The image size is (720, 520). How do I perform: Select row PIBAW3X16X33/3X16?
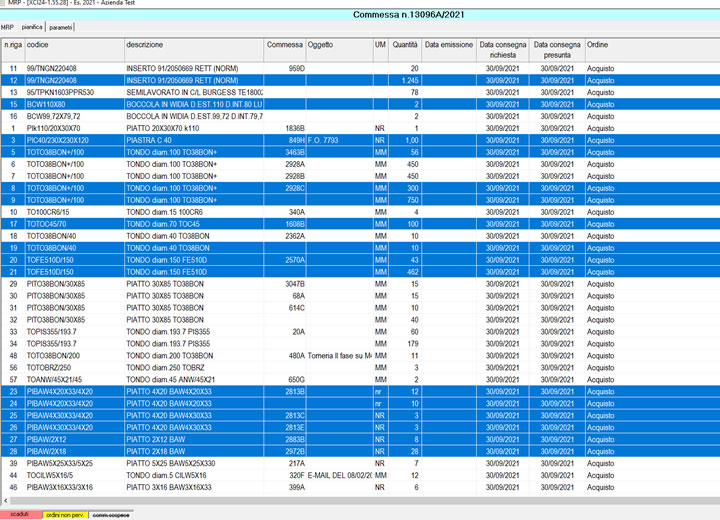click(361, 487)
